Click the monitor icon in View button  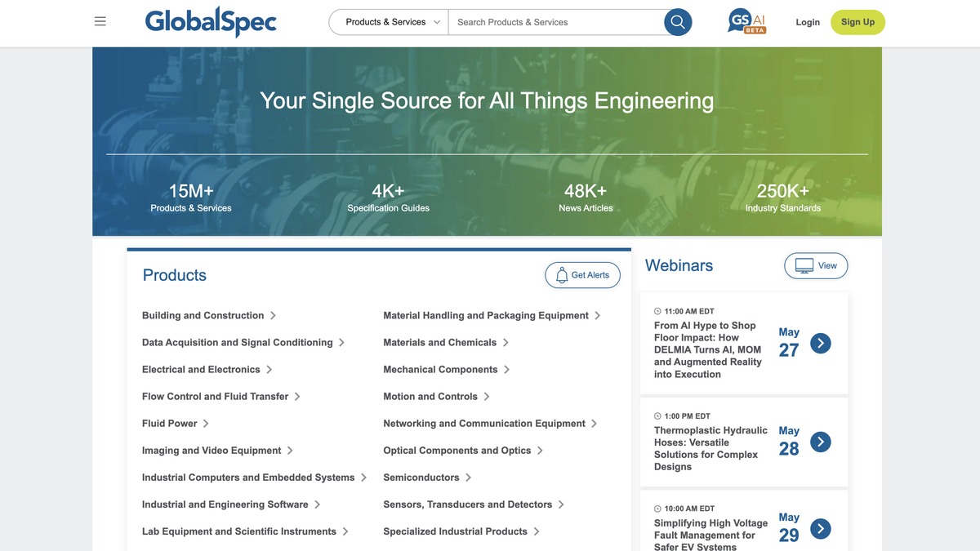pos(804,266)
